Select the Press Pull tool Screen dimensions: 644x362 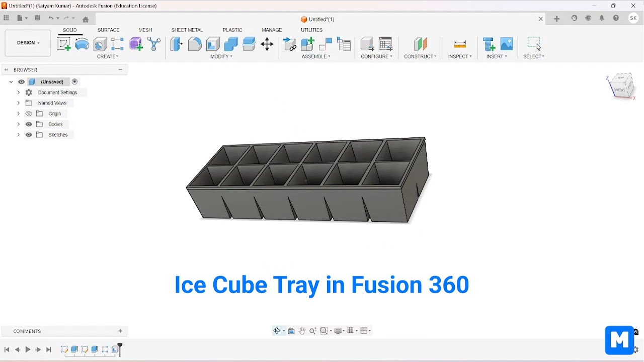176,44
